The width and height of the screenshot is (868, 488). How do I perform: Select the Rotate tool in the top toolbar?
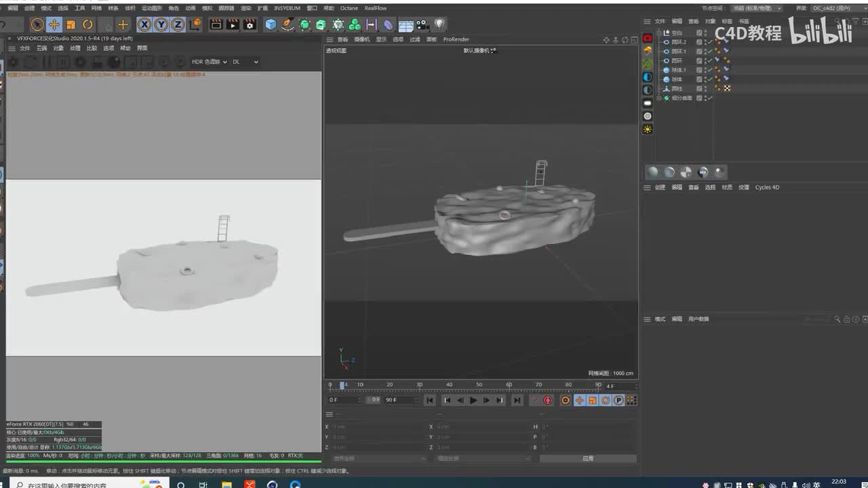(x=87, y=25)
